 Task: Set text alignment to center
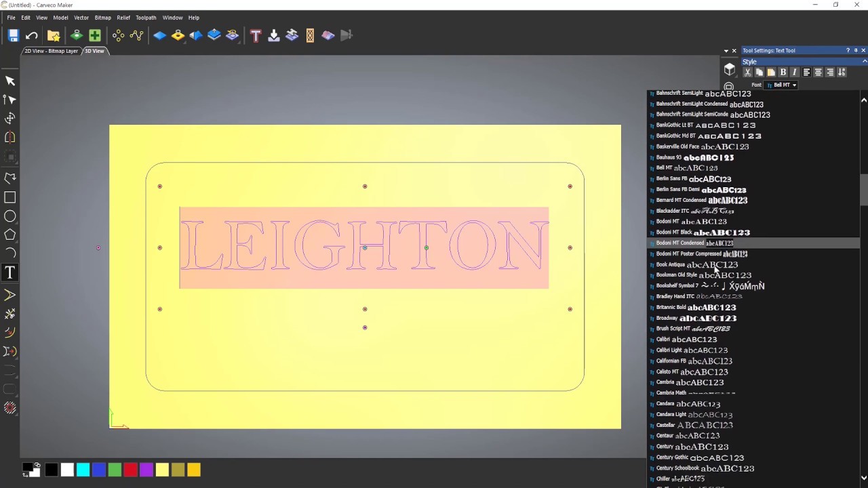[818, 73]
